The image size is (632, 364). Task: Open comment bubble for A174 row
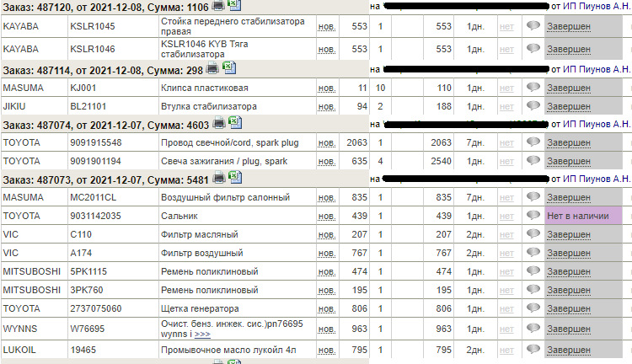(533, 252)
